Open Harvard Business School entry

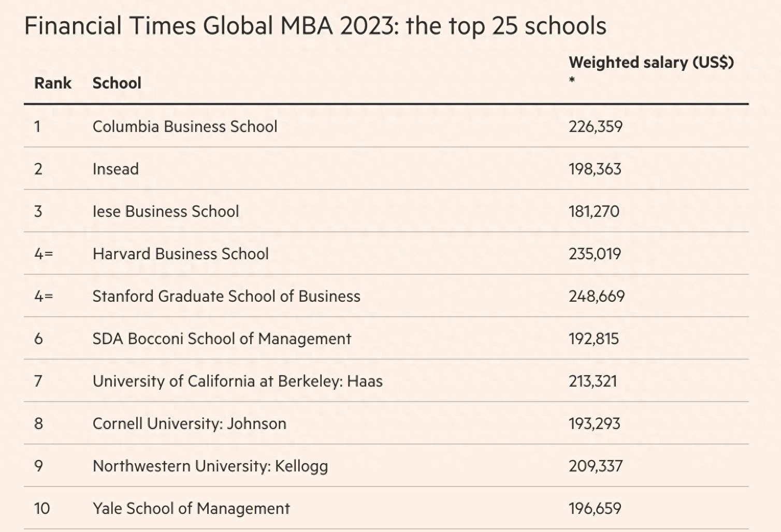[x=181, y=254]
